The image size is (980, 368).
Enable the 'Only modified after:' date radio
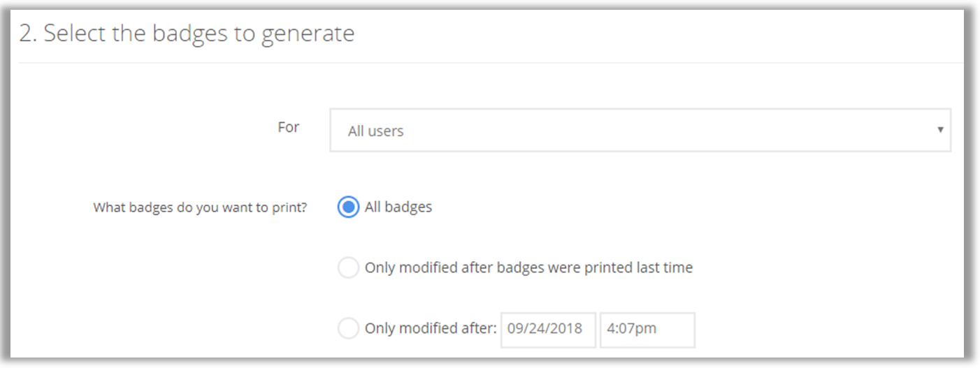click(x=348, y=328)
